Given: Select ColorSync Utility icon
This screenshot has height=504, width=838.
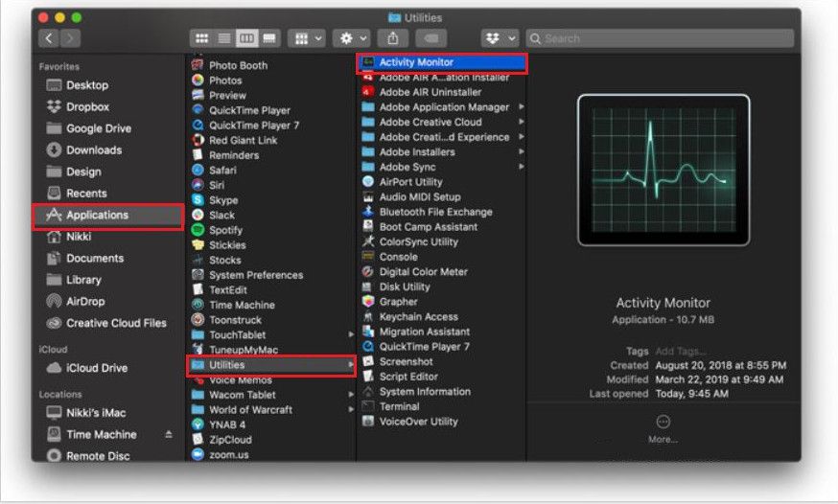Looking at the screenshot, I should coord(367,241).
